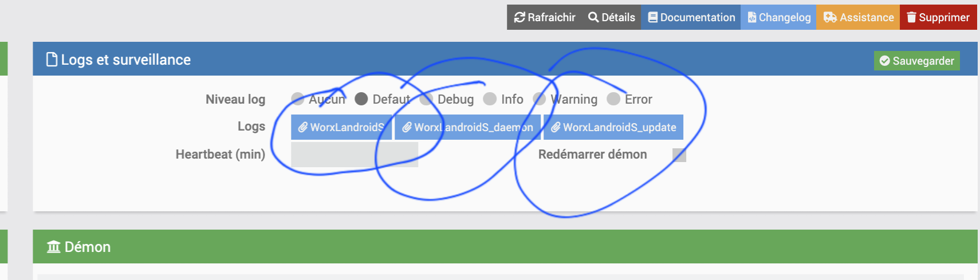Image resolution: width=980 pixels, height=280 pixels.
Task: Click the Niveau log label
Action: click(235, 100)
